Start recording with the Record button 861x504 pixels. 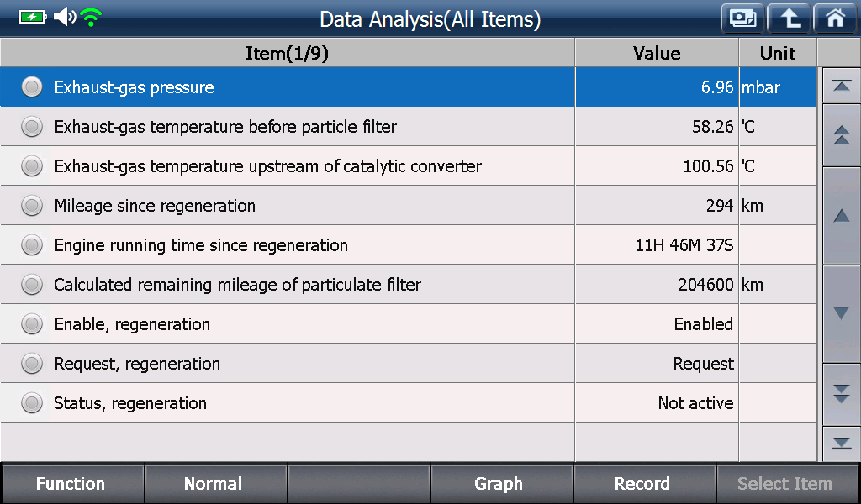click(643, 483)
